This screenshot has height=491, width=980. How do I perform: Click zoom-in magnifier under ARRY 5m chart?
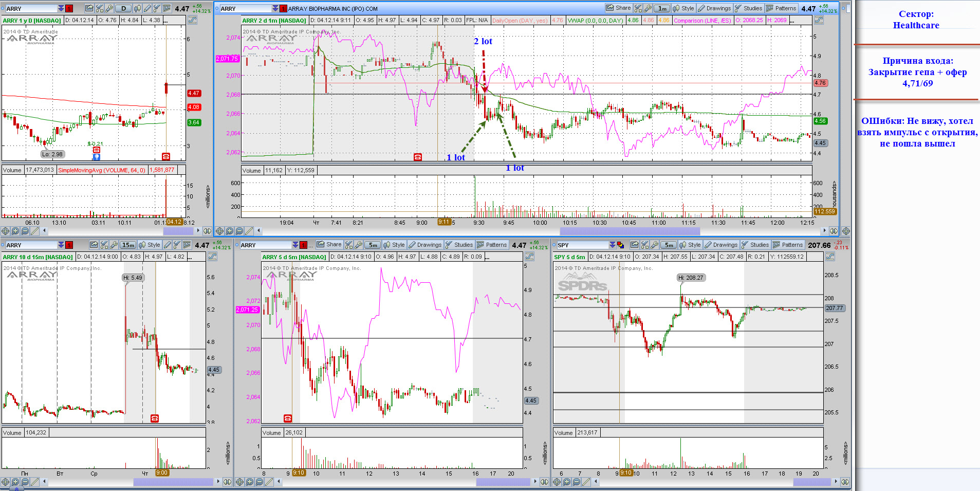click(x=250, y=482)
